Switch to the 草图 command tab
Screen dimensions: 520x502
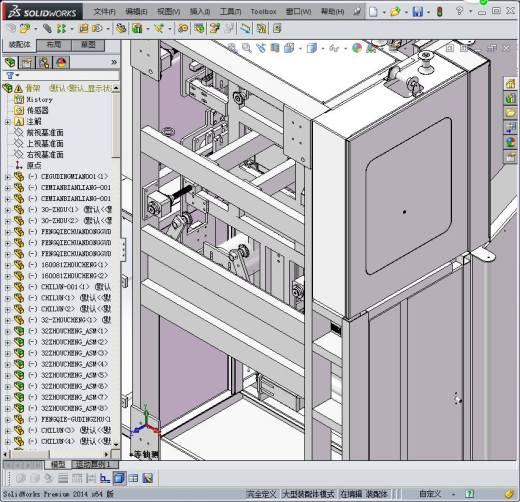[x=88, y=45]
